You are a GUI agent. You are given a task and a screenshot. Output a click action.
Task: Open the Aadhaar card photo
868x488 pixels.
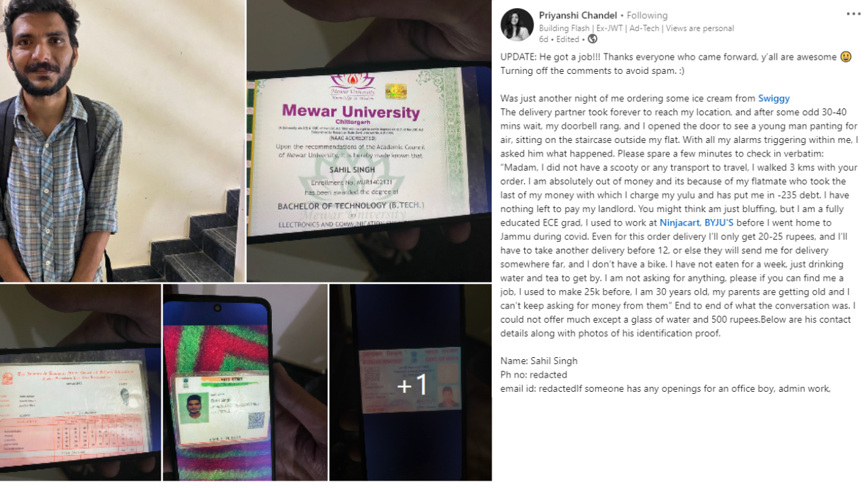tap(245, 382)
